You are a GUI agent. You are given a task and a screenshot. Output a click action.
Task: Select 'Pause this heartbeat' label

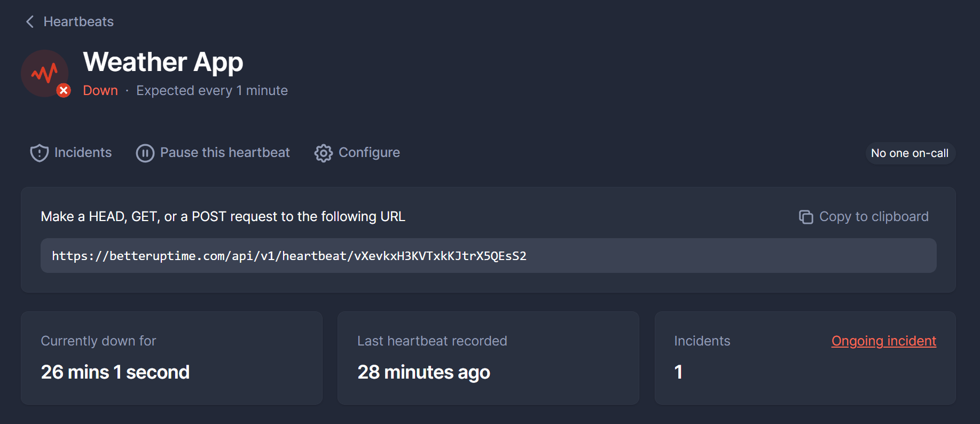(224, 153)
